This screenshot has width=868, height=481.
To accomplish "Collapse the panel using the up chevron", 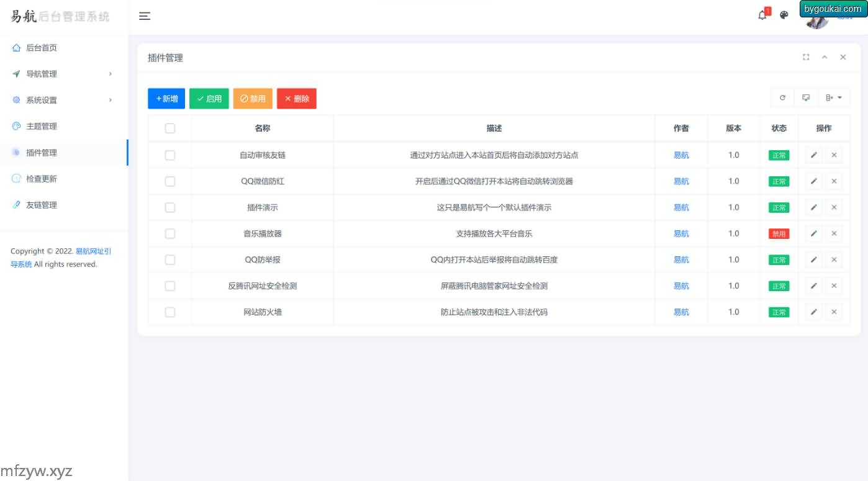I will pyautogui.click(x=825, y=57).
